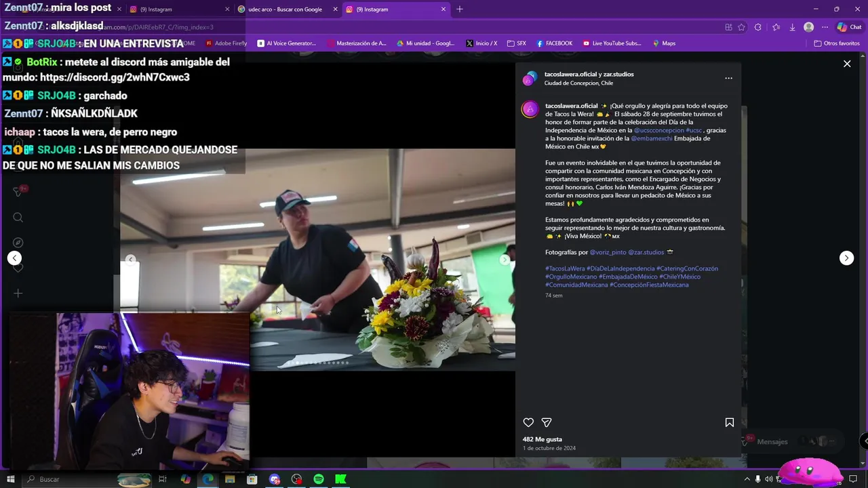
Task: Show hidden system tray icons
Action: pyautogui.click(x=747, y=479)
